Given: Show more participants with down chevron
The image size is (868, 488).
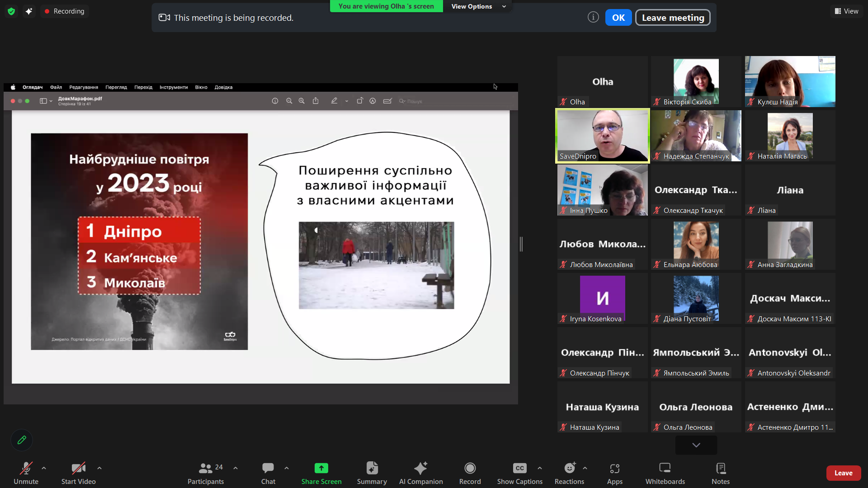Looking at the screenshot, I should click(x=696, y=445).
